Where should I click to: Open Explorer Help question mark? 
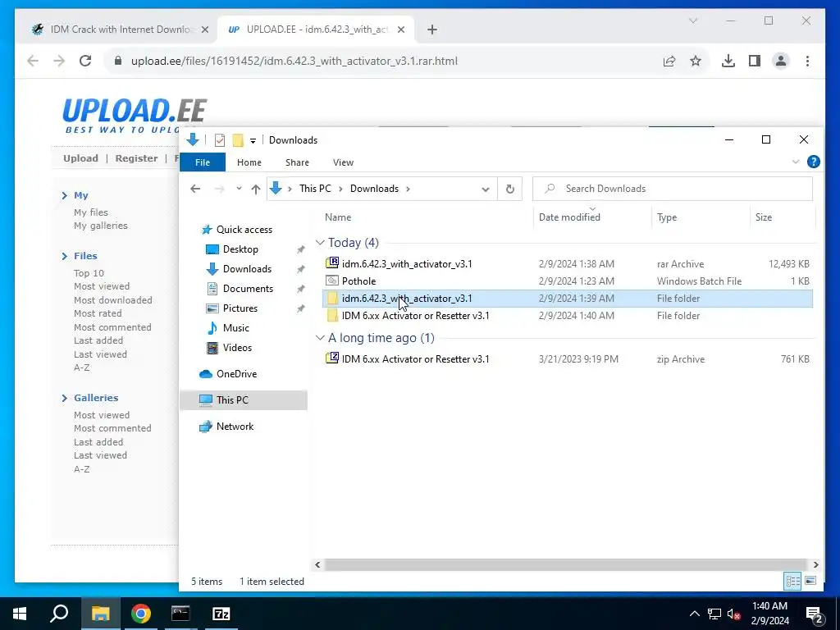(813, 162)
